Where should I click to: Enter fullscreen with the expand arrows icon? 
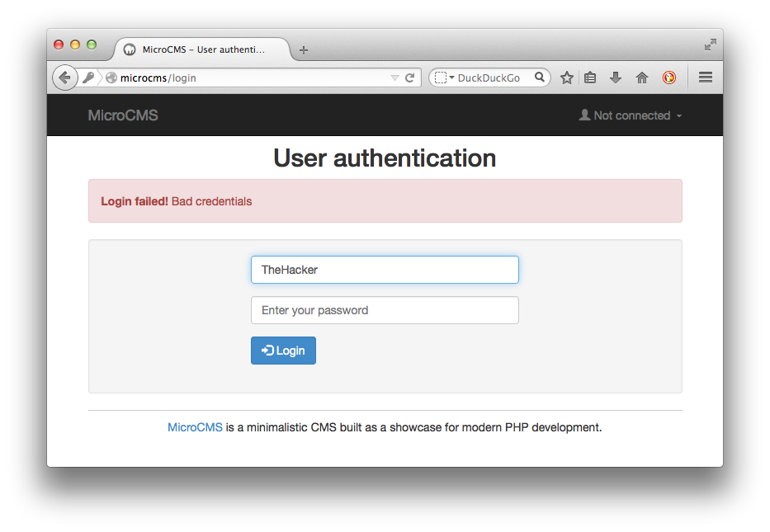click(x=710, y=45)
